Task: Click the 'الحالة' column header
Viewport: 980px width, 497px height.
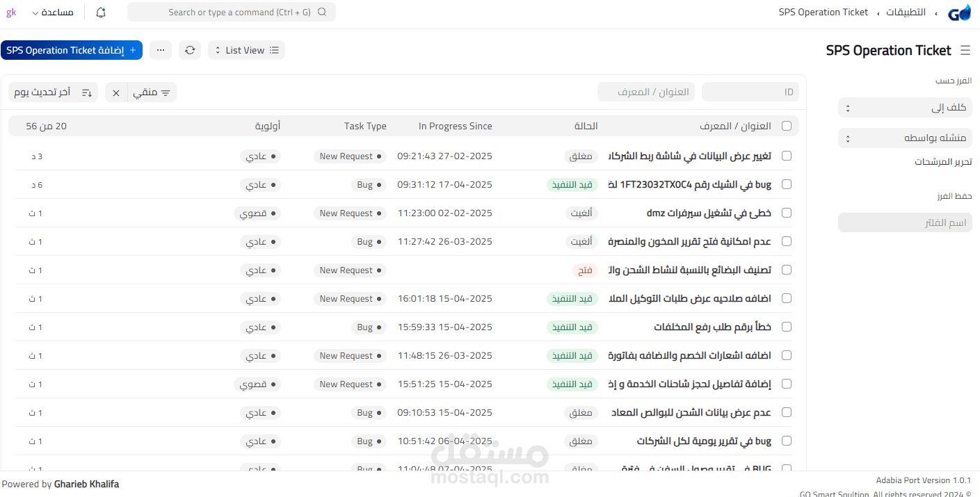Action: [586, 126]
